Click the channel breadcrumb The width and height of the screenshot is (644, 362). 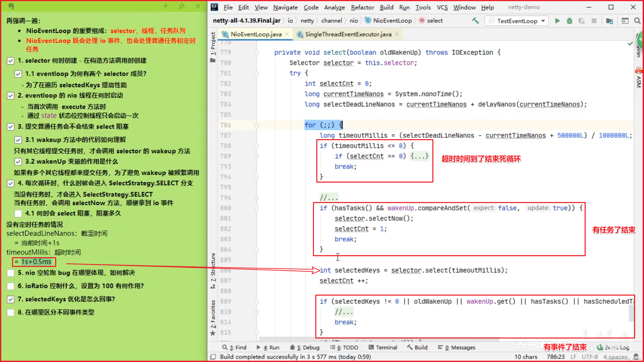coord(332,21)
